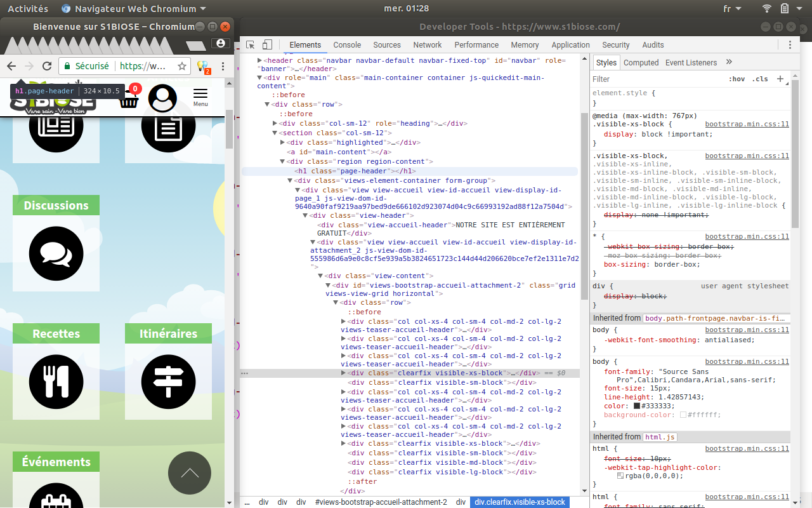Screen dimensions: 812x508
Task: Open DevTools customize kebab menu
Action: tap(790, 44)
